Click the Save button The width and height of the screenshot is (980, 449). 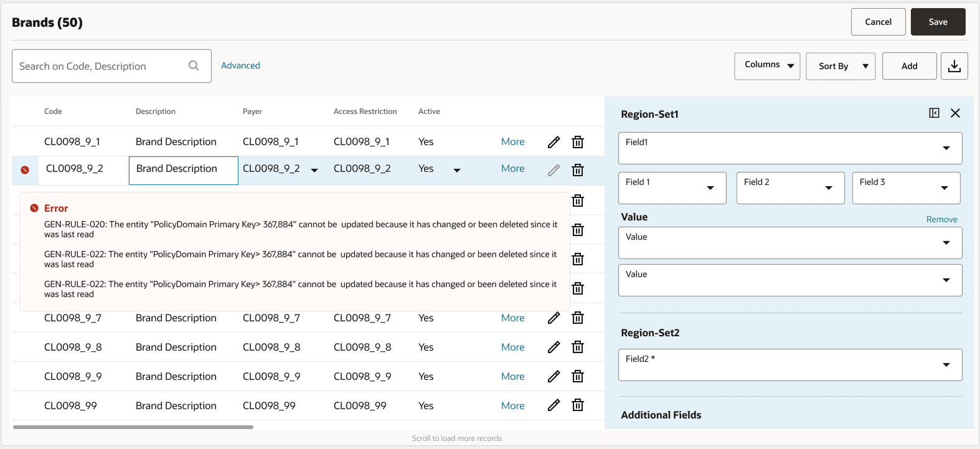coord(938,22)
